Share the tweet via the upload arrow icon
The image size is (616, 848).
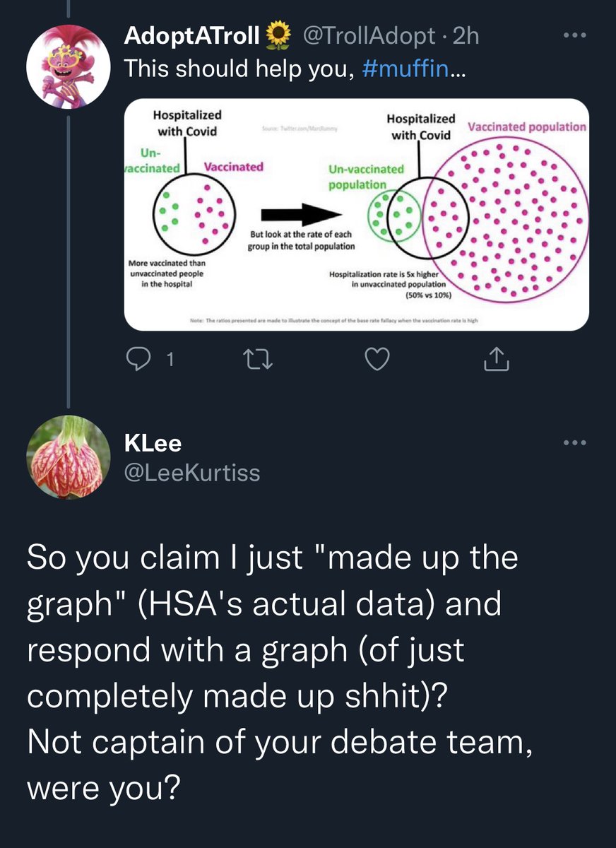[x=495, y=360]
